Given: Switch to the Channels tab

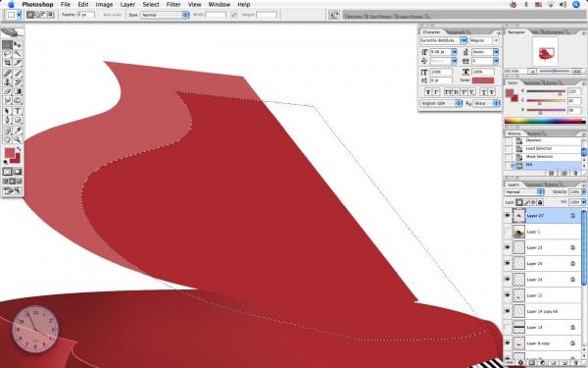Looking at the screenshot, I should [534, 184].
